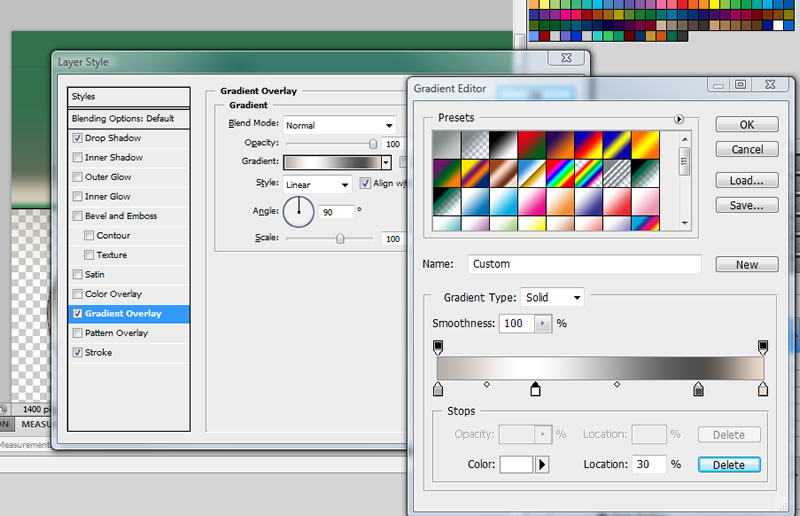The image size is (800, 516).
Task: Click OK in the Gradient Editor
Action: [747, 125]
